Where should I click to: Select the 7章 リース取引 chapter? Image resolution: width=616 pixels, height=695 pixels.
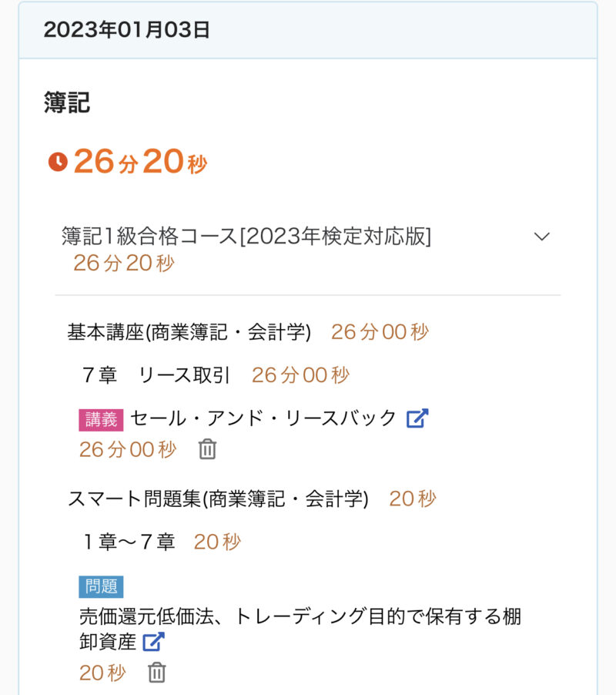tap(156, 375)
